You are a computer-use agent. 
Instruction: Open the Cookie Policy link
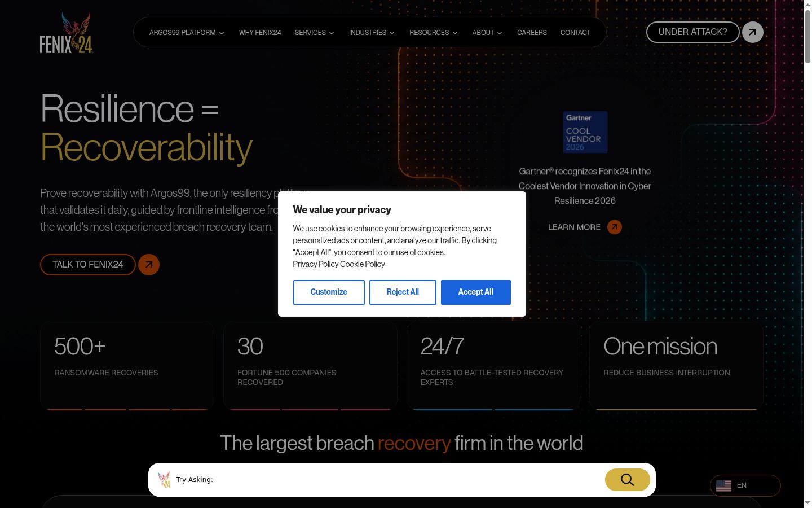click(363, 264)
